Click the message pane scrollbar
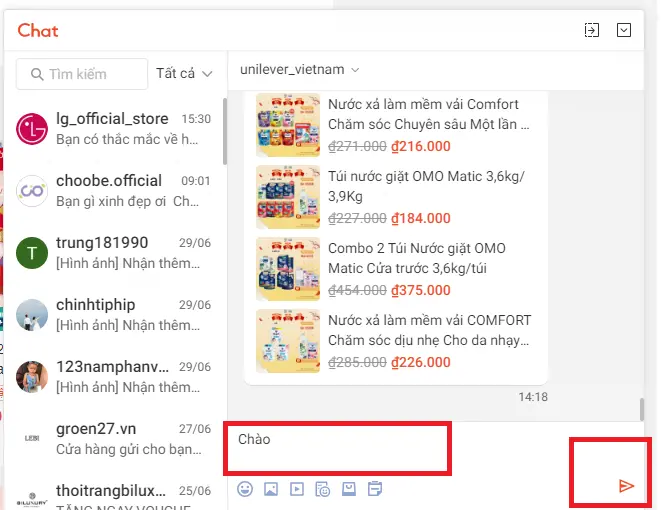Screen dimensions: 670x510 [642, 409]
